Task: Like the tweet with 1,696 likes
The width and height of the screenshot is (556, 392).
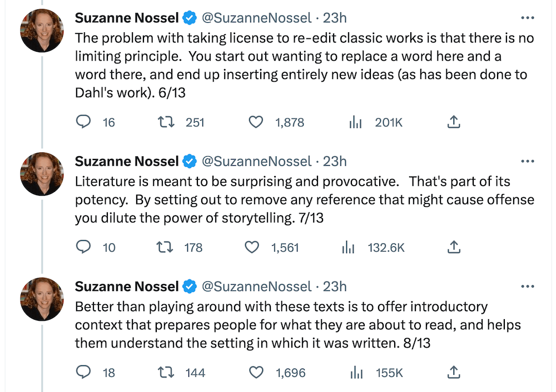Action: pyautogui.click(x=256, y=372)
